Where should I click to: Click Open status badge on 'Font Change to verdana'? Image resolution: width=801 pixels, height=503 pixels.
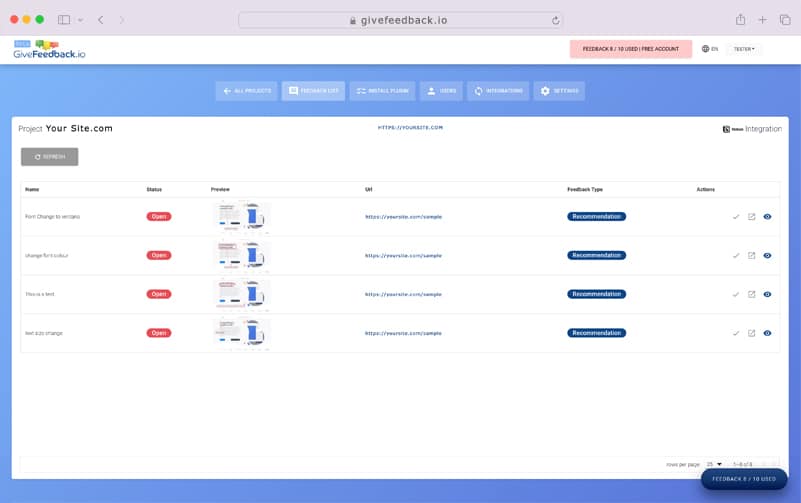pyautogui.click(x=159, y=217)
